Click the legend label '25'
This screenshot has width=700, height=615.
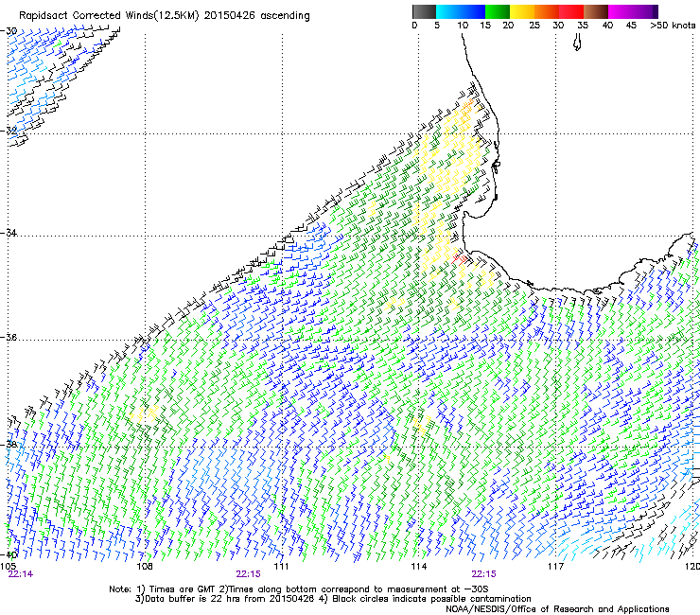[x=534, y=26]
